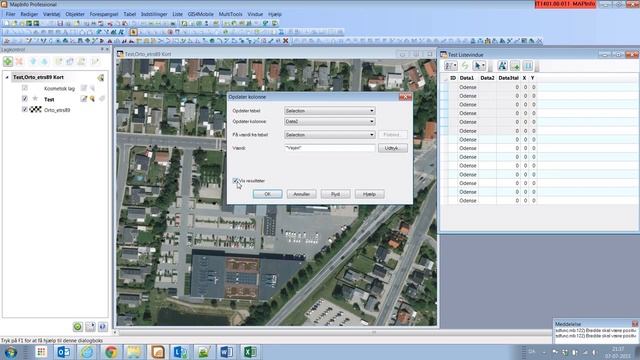This screenshot has width=640, height=360.
Task: Click the add row icon in Test Listevindue toolbar
Action: point(515,66)
